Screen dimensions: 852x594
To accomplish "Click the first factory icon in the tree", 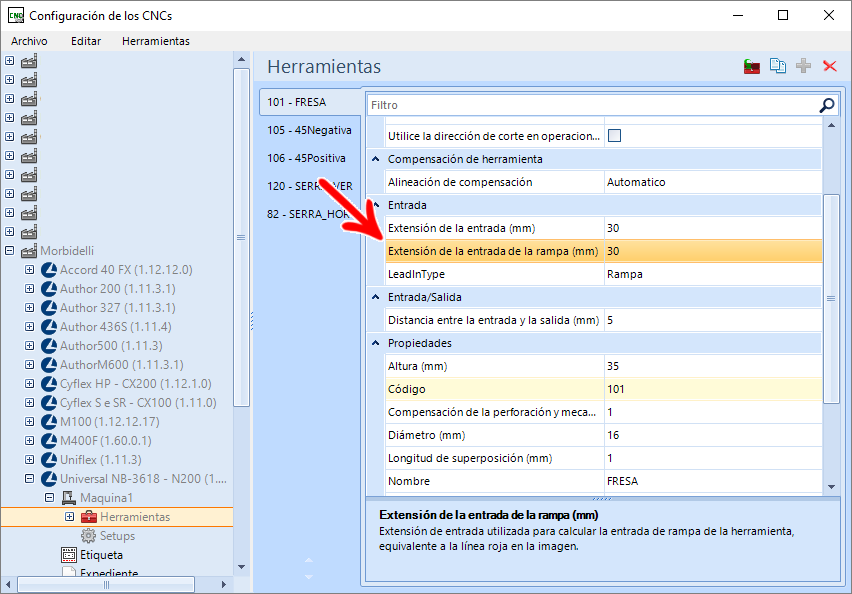I will (x=29, y=61).
